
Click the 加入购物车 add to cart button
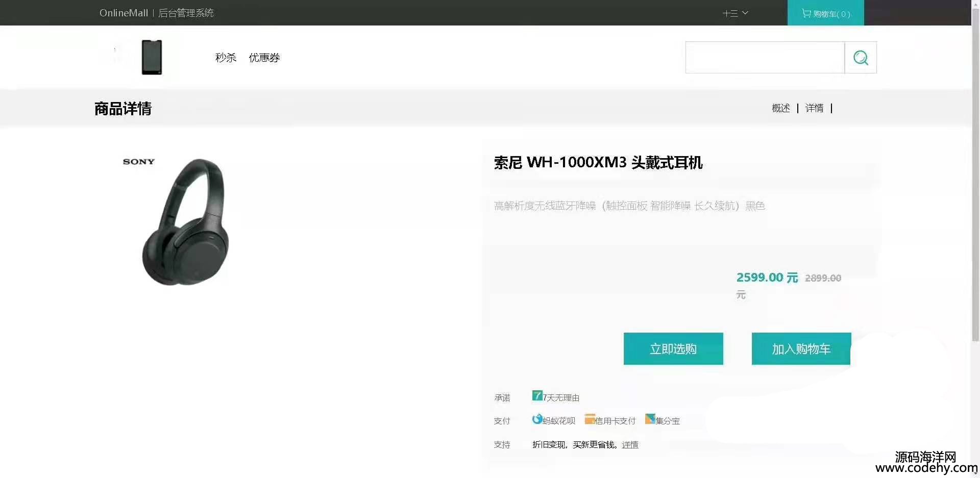coord(801,349)
